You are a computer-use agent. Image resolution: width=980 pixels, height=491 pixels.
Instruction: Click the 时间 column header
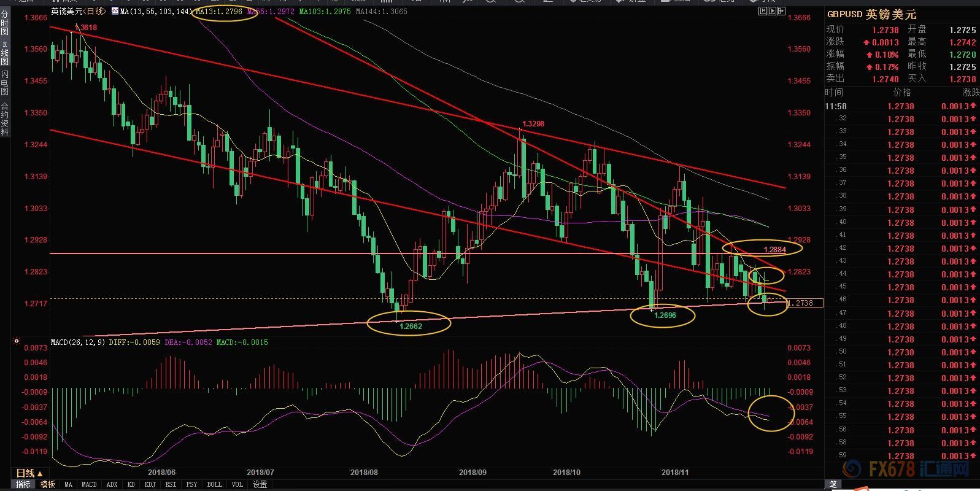click(x=835, y=92)
